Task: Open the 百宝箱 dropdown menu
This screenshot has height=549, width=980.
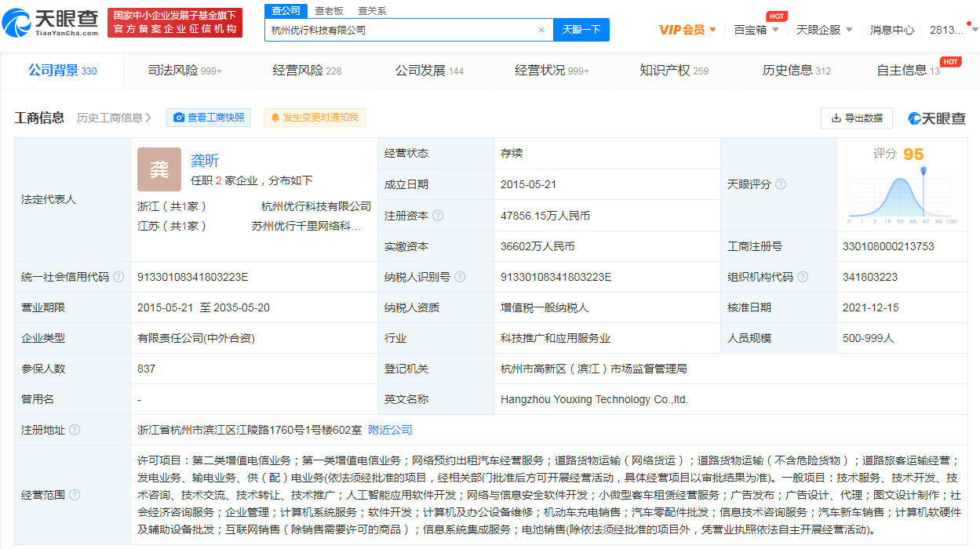Action: click(756, 30)
